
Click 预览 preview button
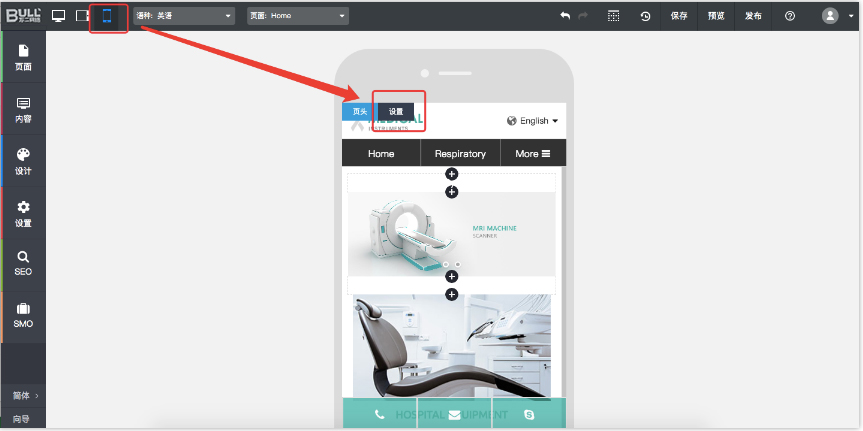(x=716, y=16)
